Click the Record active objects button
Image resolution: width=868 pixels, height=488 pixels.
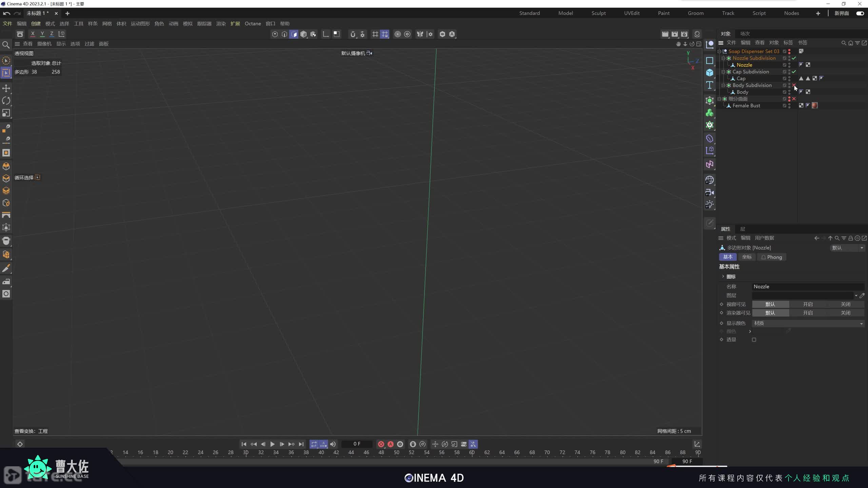point(381,444)
